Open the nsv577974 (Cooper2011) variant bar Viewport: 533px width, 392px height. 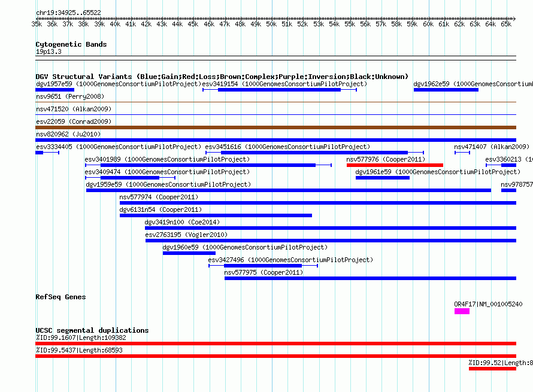318,203
